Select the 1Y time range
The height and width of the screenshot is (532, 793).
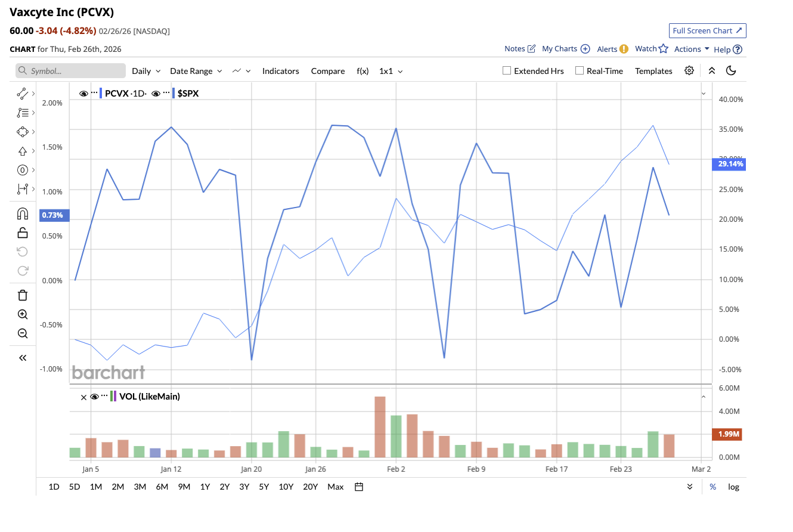[x=205, y=487]
